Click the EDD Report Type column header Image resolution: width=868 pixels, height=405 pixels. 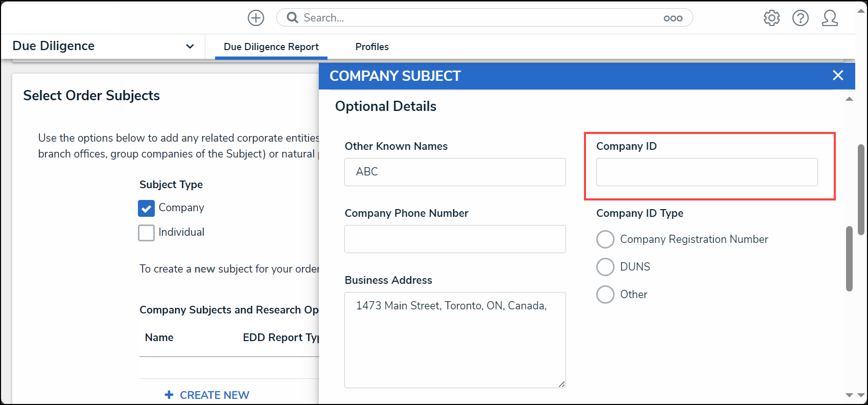click(x=281, y=337)
